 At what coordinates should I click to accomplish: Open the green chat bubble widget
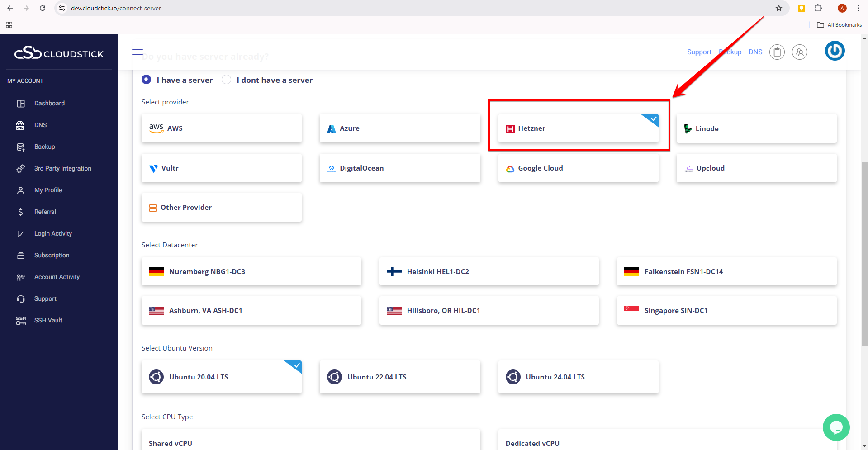[836, 427]
